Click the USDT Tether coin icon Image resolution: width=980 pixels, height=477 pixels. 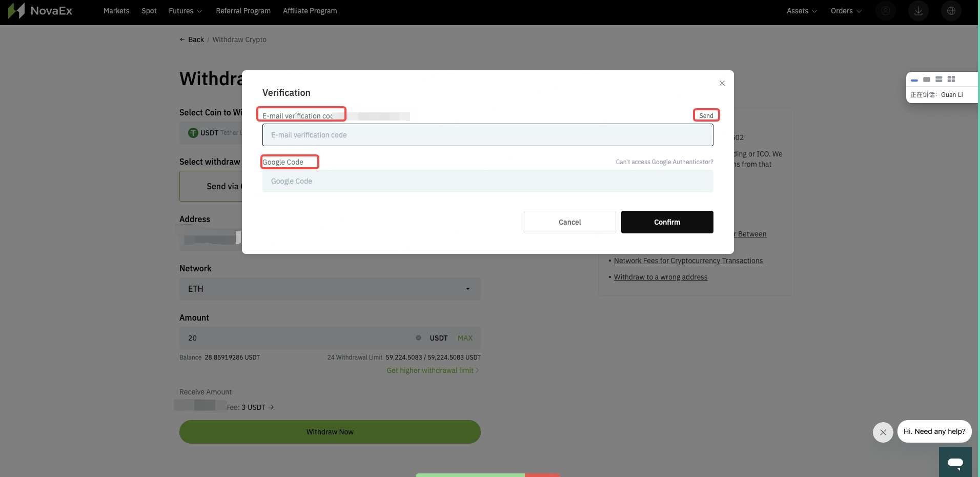point(193,132)
